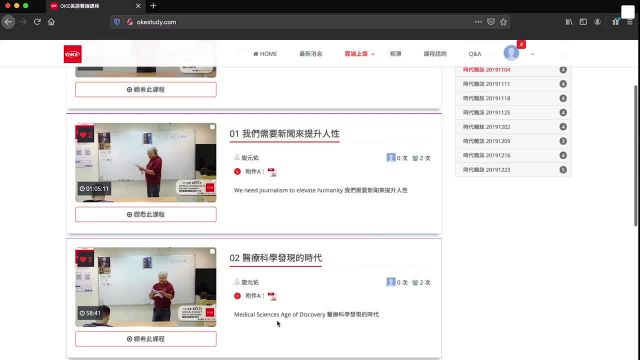640x360 pixels.
Task: Open the Firefox hamburger menu
Action: (x=630, y=22)
